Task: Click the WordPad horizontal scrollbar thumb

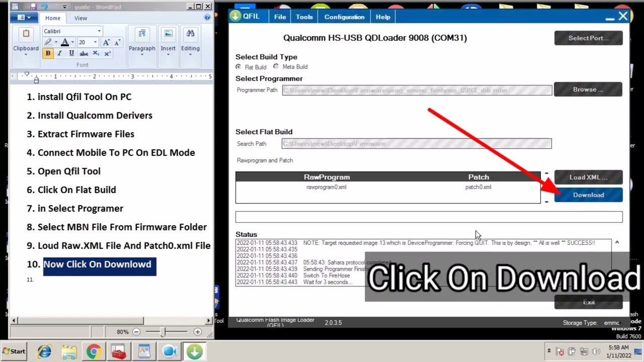Action: click(80, 320)
